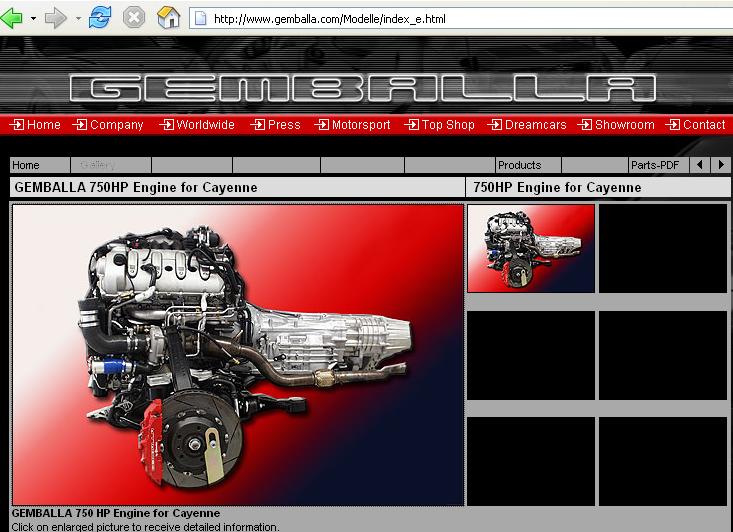
Task: Reload the page with the Refresh icon
Action: (100, 18)
